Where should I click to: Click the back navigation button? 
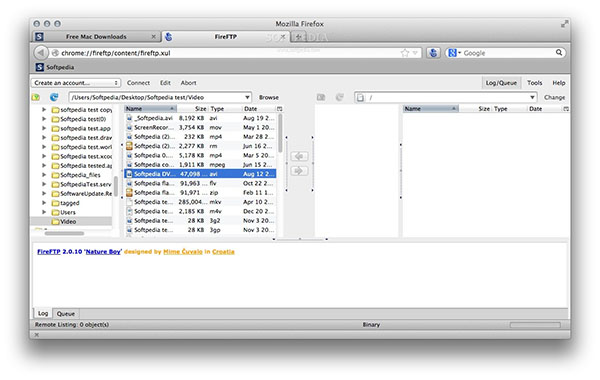pos(41,53)
